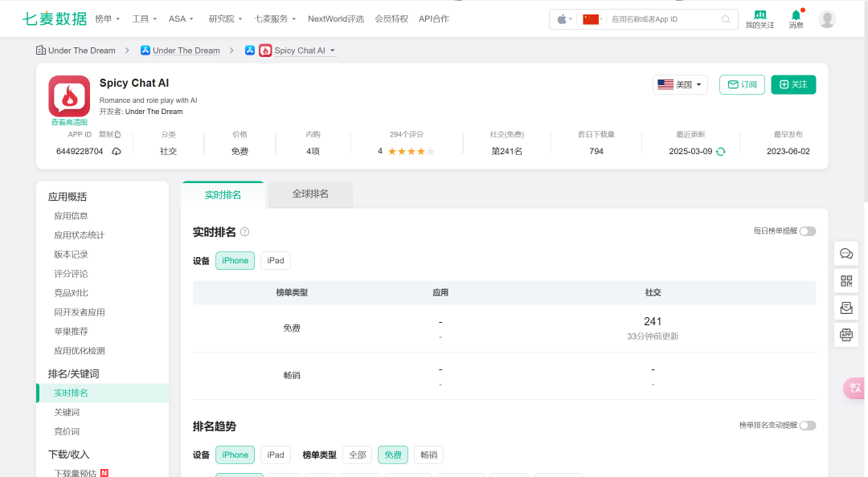Open the China flag country selector
This screenshot has height=477, width=868.
(591, 19)
